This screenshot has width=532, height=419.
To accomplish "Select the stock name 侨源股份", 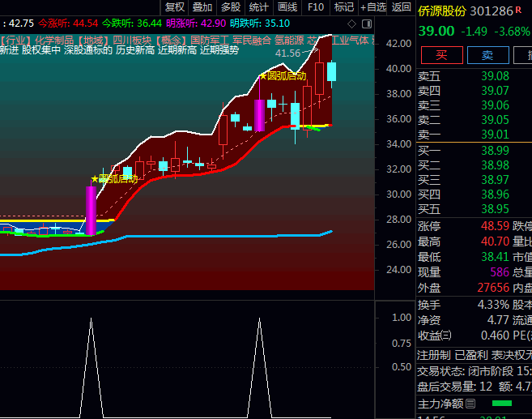I will 442,11.
